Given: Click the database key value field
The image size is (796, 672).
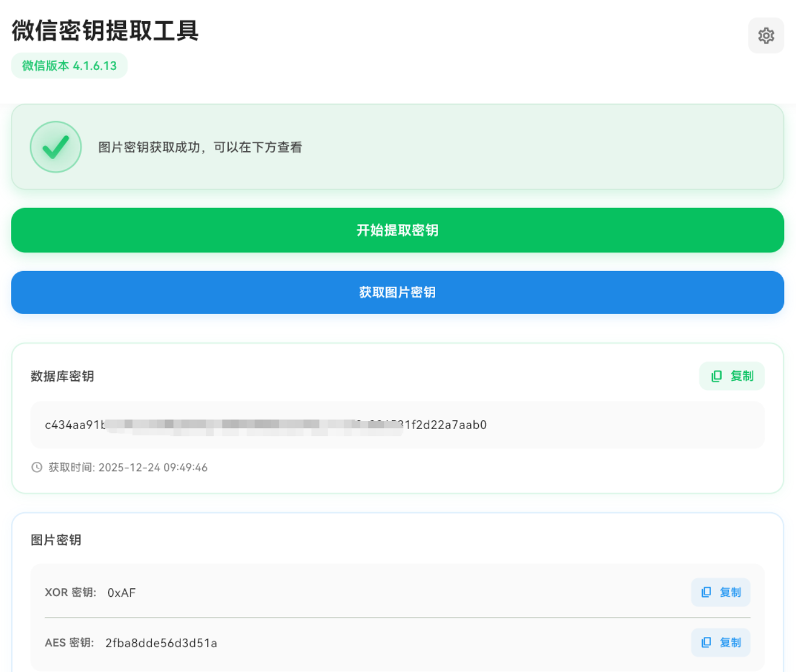Looking at the screenshot, I should 397,425.
